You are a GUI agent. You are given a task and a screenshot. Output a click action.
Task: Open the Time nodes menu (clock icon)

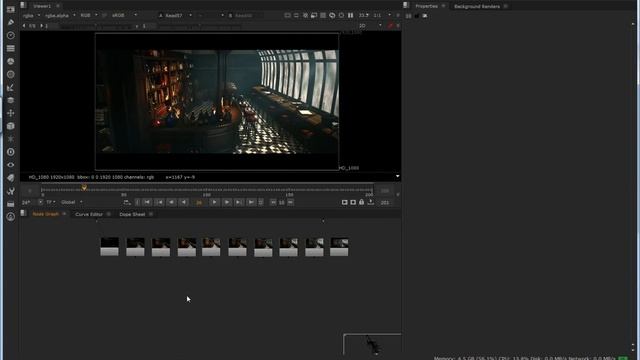11,36
